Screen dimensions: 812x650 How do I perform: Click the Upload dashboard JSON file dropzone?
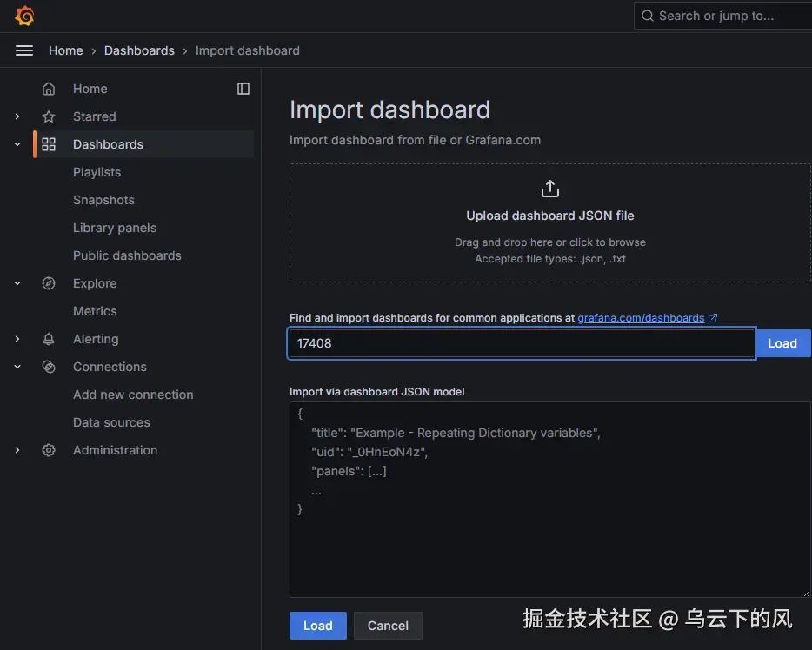click(x=550, y=223)
